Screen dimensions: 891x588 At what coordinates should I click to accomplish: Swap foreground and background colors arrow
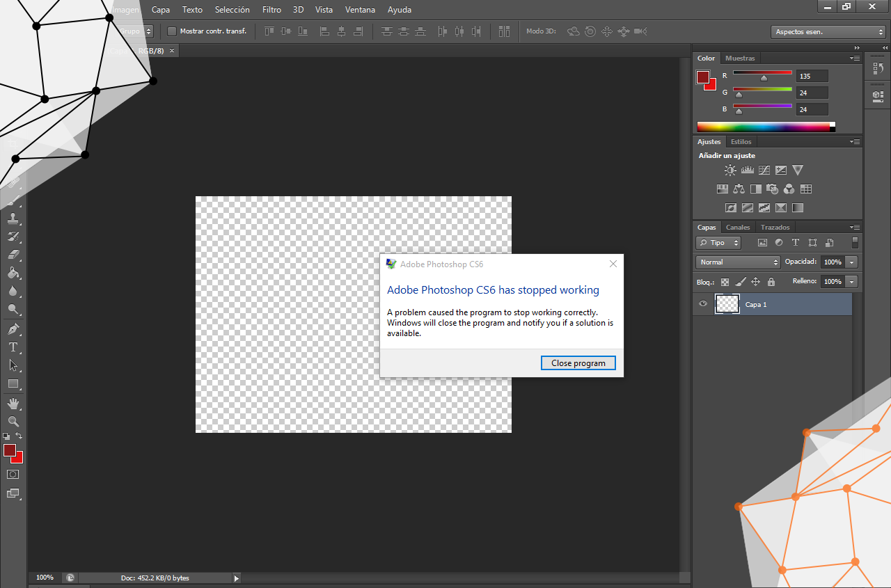[x=19, y=436]
